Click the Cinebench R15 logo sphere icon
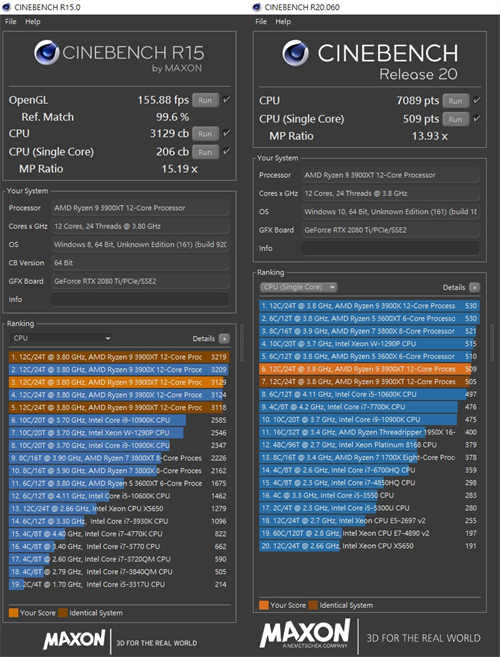 click(47, 52)
